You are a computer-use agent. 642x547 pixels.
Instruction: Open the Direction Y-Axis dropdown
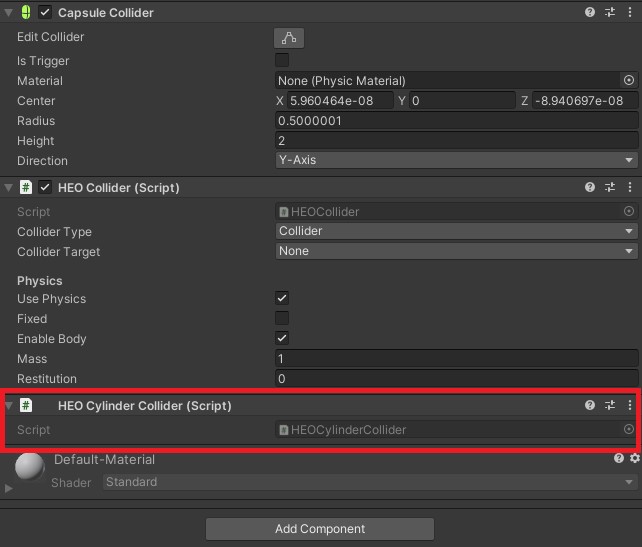pos(456,161)
